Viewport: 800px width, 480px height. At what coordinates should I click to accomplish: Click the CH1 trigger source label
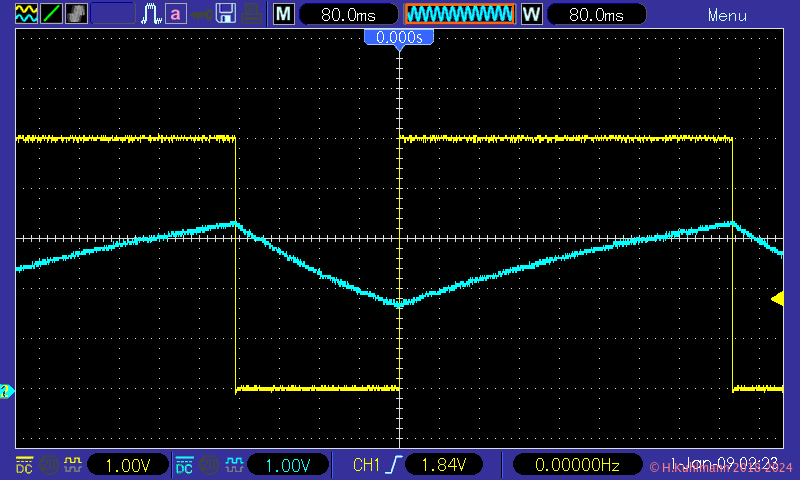[368, 464]
